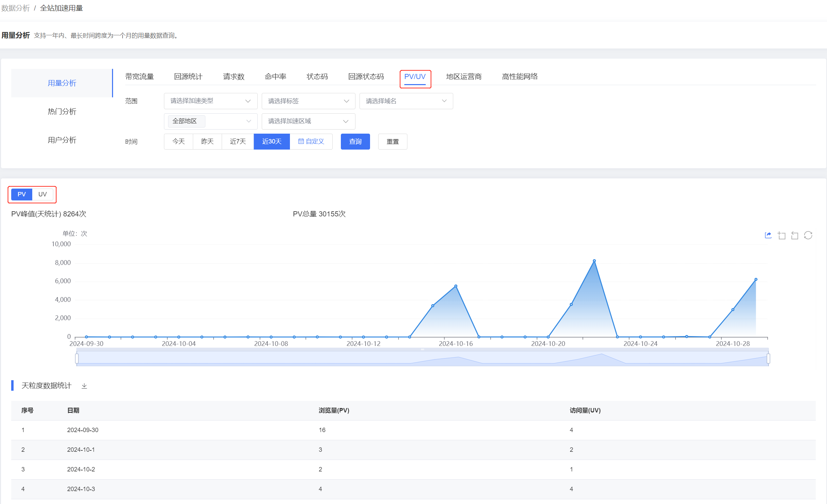Open the 请选择域名 dropdown

click(406, 101)
